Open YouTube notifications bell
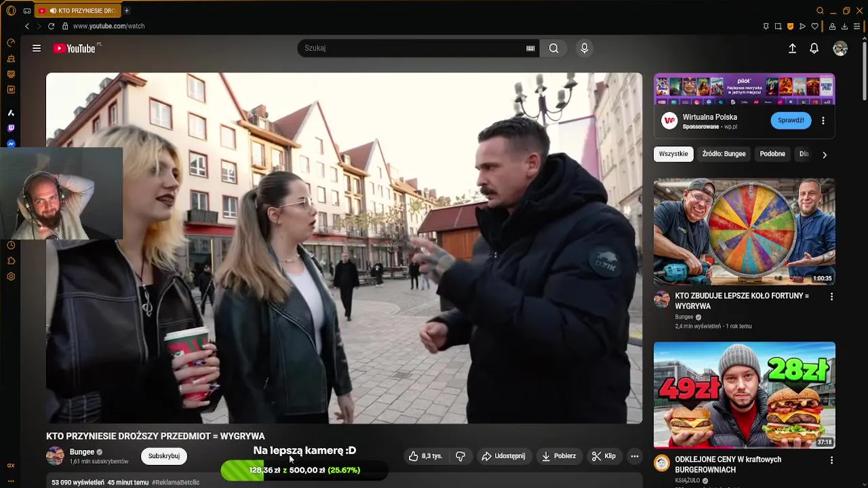 tap(814, 48)
